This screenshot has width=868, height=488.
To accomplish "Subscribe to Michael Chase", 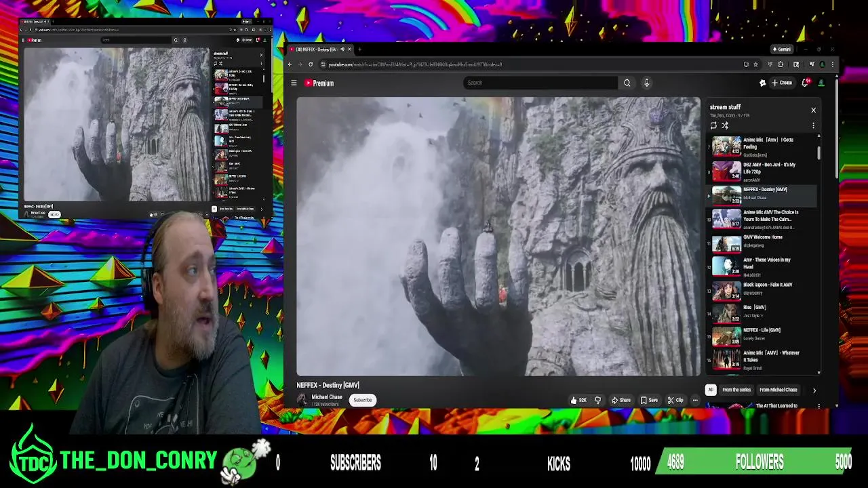I will click(362, 400).
